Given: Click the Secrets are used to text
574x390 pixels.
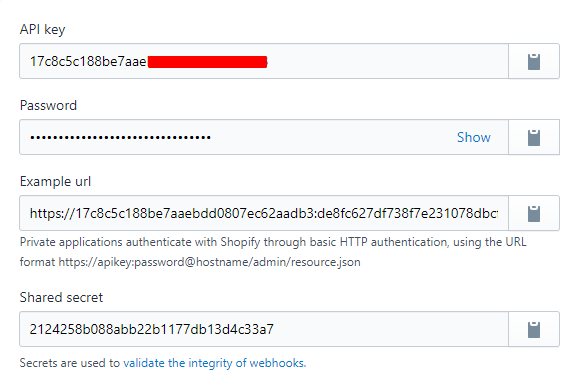Looking at the screenshot, I should coord(70,363).
